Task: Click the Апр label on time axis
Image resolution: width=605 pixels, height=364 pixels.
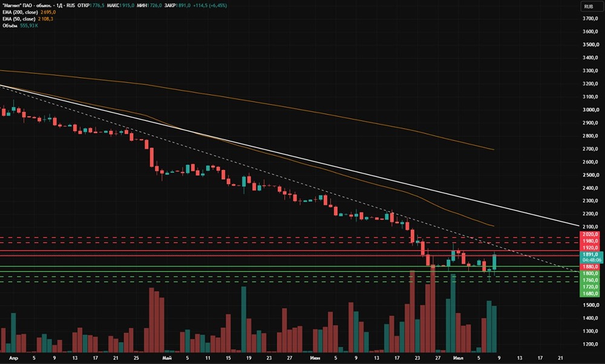Action: (x=13, y=358)
